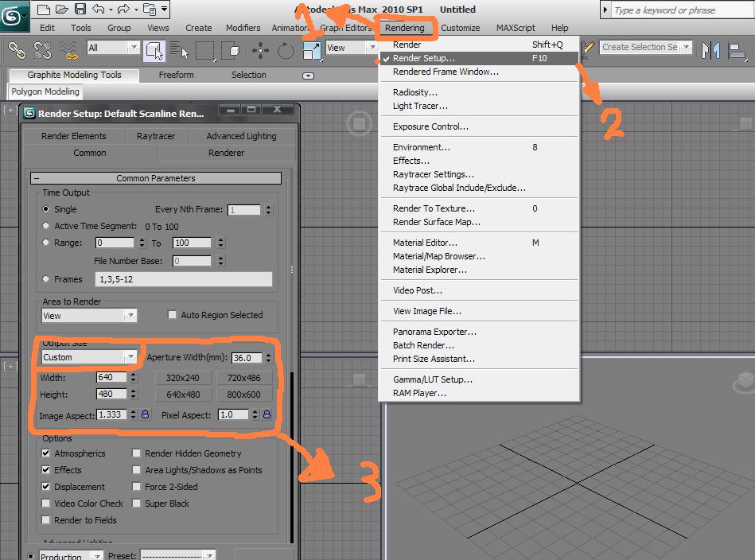
Task: Click the Mirror tool icon
Action: (710, 49)
